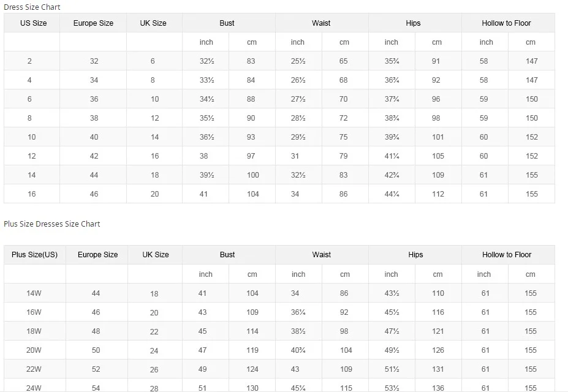Select Hollow to Floor header in plus size chart
This screenshot has width=568, height=392.
coord(507,255)
